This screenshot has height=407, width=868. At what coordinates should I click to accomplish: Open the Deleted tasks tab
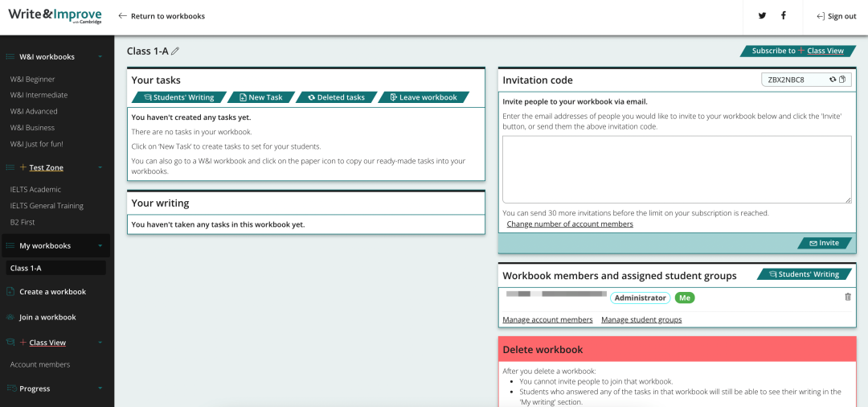(334, 97)
